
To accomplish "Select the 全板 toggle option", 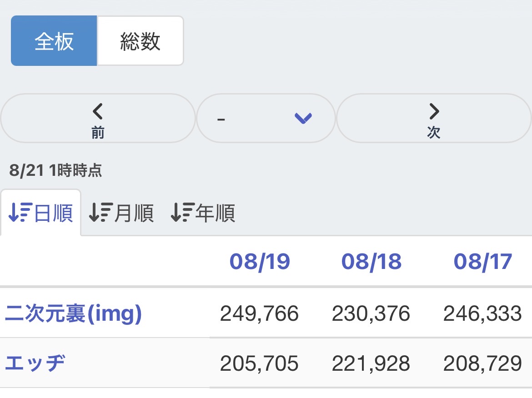I will (54, 41).
